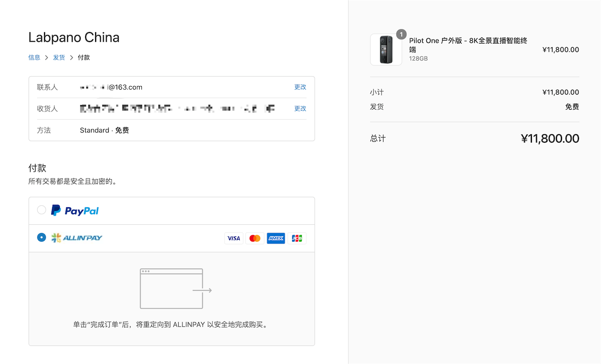Select the PayPal payment radio button

(x=42, y=210)
